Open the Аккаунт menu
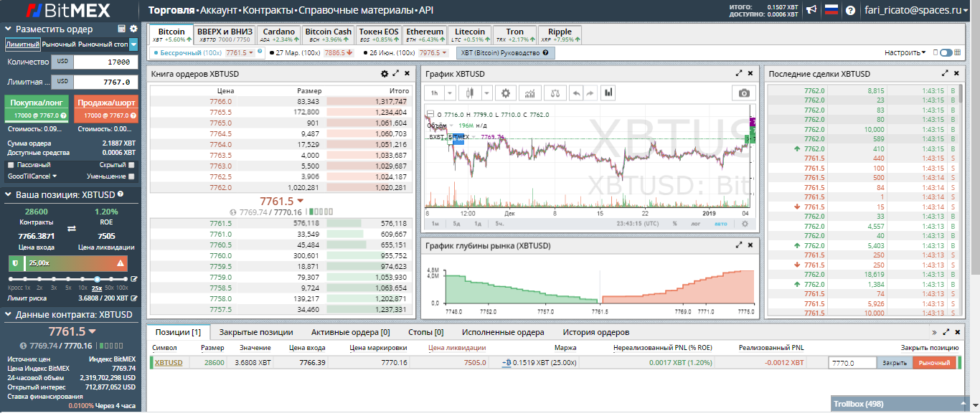 (x=220, y=11)
